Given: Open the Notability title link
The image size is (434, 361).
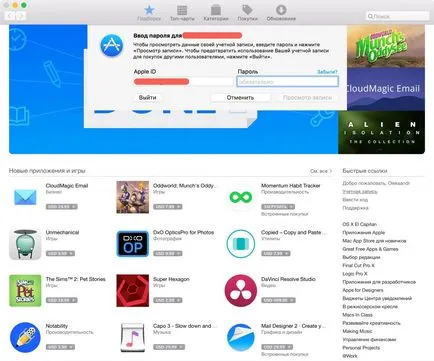Looking at the screenshot, I should pyautogui.click(x=57, y=326).
